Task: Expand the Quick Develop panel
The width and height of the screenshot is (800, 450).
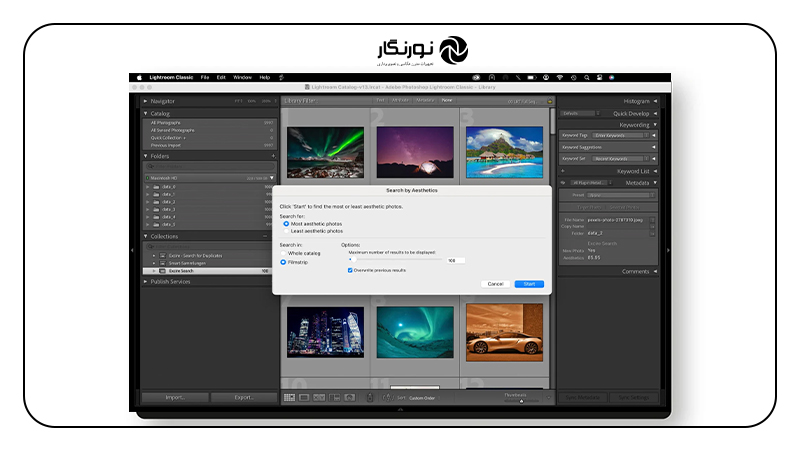Action: point(655,113)
